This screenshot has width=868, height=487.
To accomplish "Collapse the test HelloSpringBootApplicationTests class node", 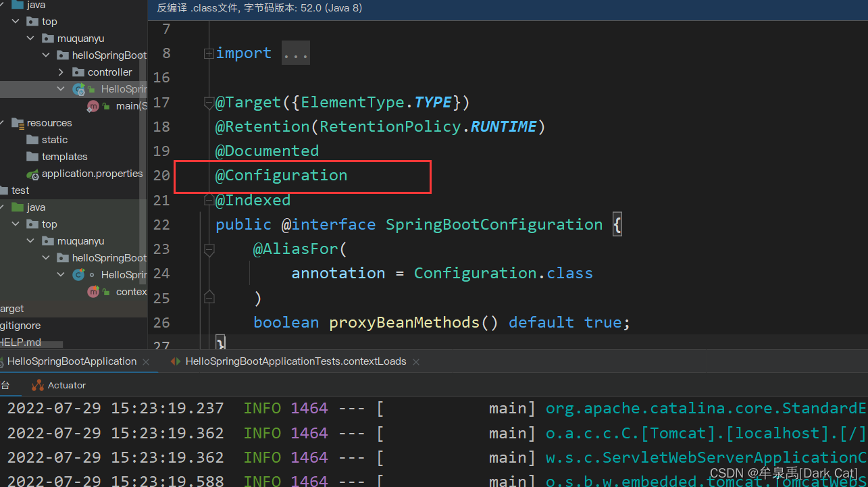I will (x=61, y=275).
